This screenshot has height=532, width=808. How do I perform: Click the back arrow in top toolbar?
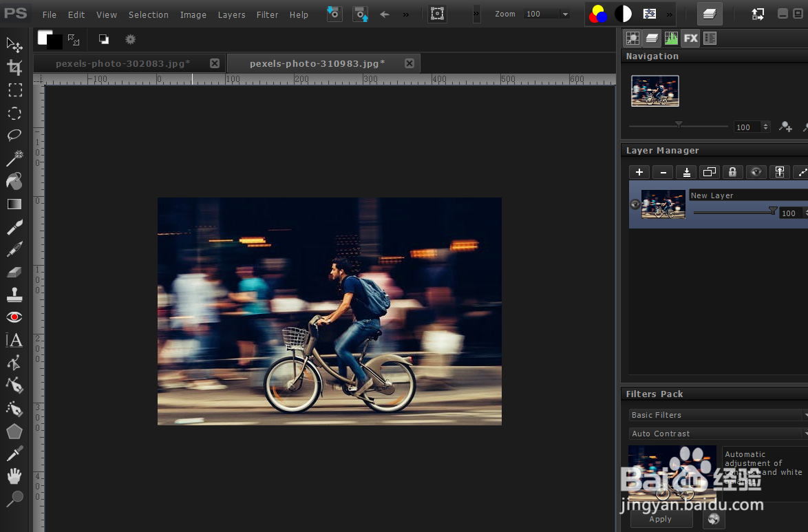385,14
